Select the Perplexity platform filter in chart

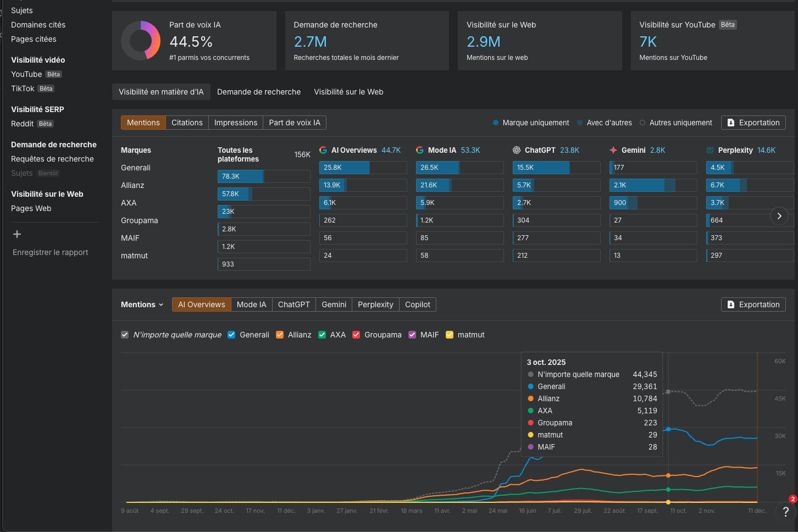(x=375, y=304)
